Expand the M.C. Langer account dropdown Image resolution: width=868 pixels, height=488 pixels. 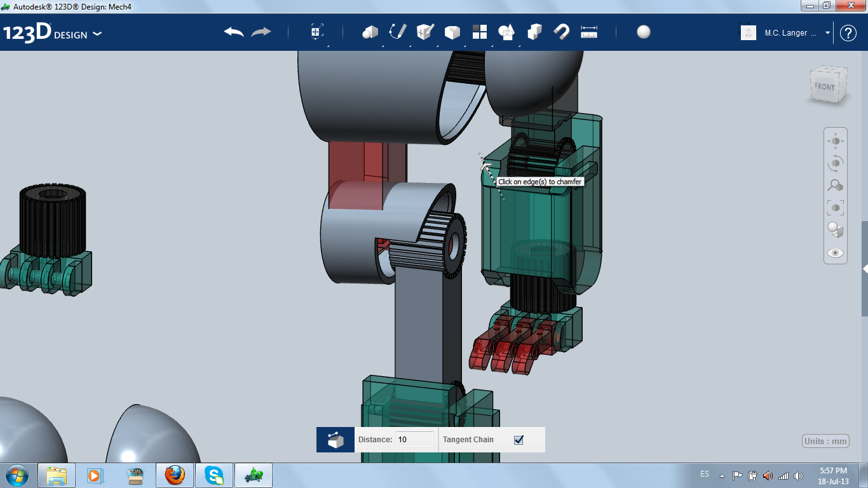(827, 32)
